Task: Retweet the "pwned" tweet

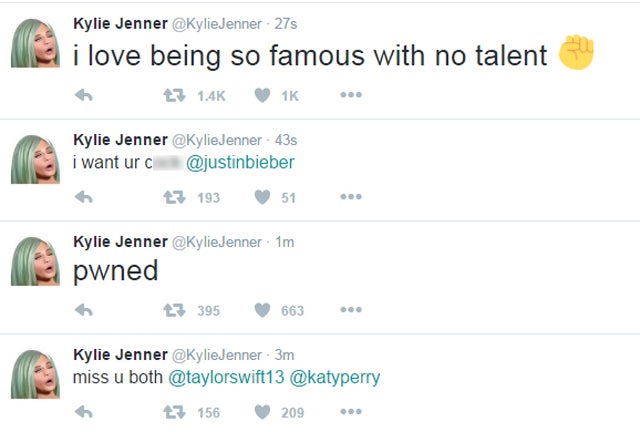Action: coord(173,311)
